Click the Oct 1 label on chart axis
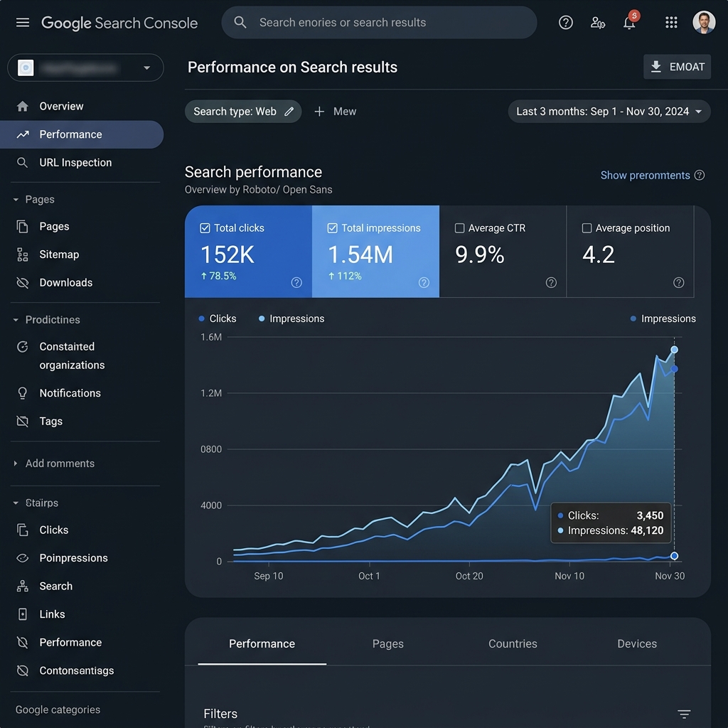728x728 pixels. (x=369, y=576)
